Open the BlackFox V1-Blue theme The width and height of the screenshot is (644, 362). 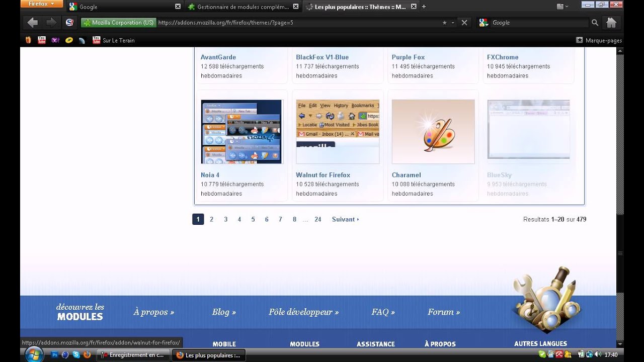[x=323, y=57]
